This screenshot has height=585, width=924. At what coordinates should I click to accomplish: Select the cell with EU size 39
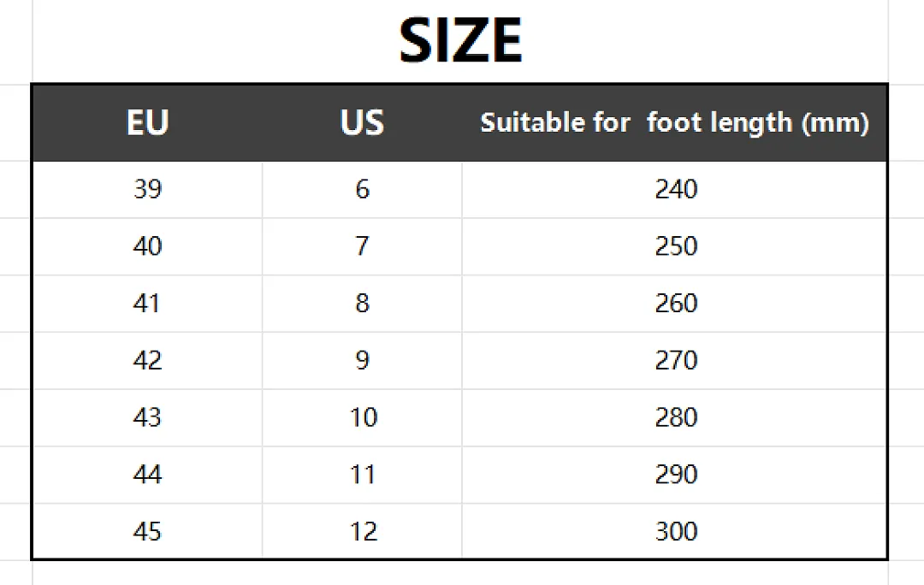[x=147, y=189]
